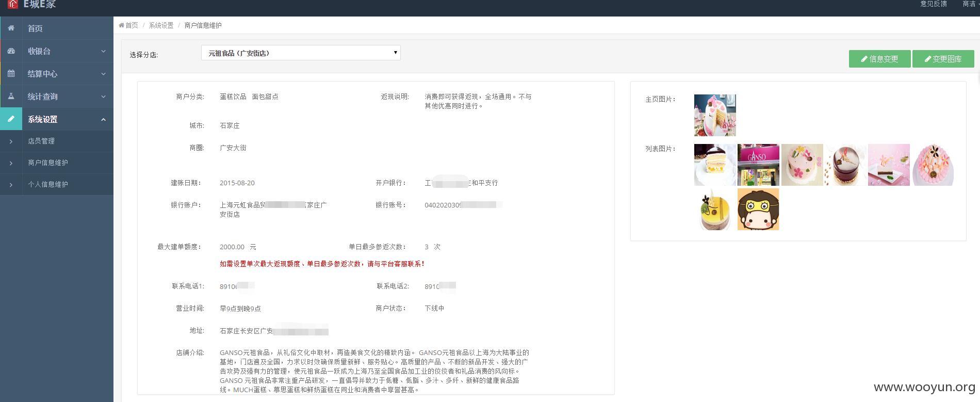
Task: Go to 店员管理 submenu
Action: point(57,141)
